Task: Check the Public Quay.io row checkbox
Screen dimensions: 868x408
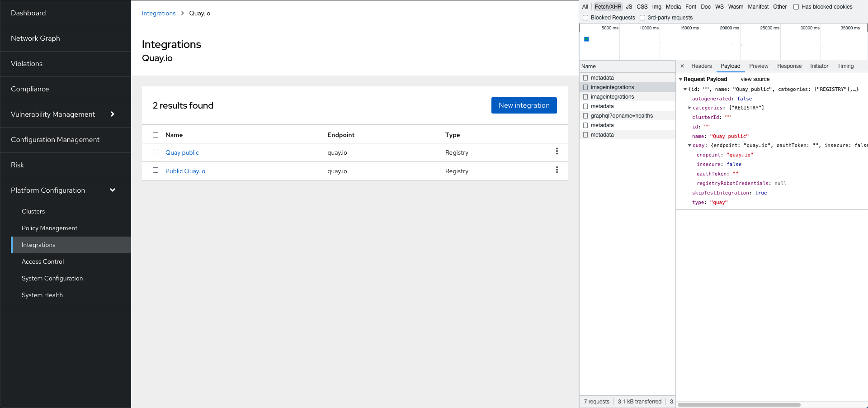Action: tap(156, 171)
